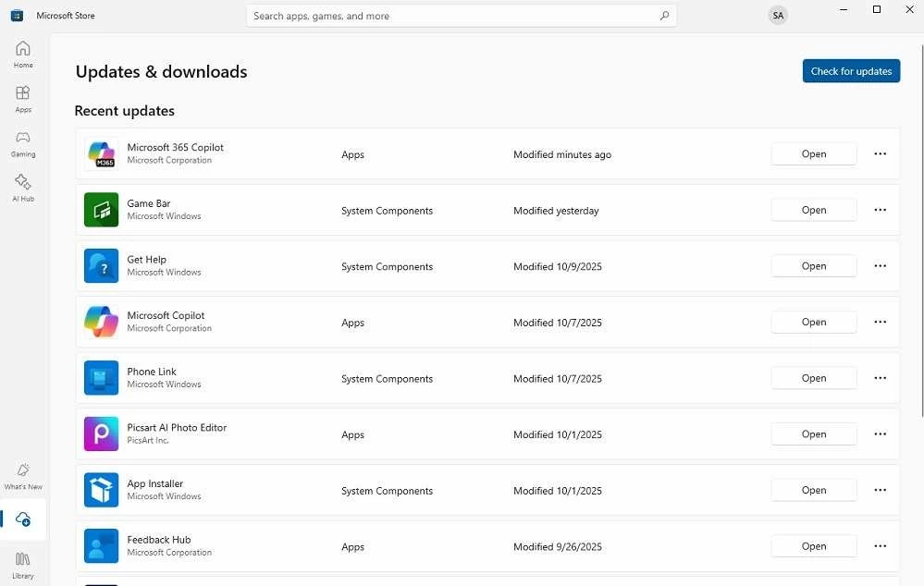Open the AI Hub page

[x=23, y=187]
